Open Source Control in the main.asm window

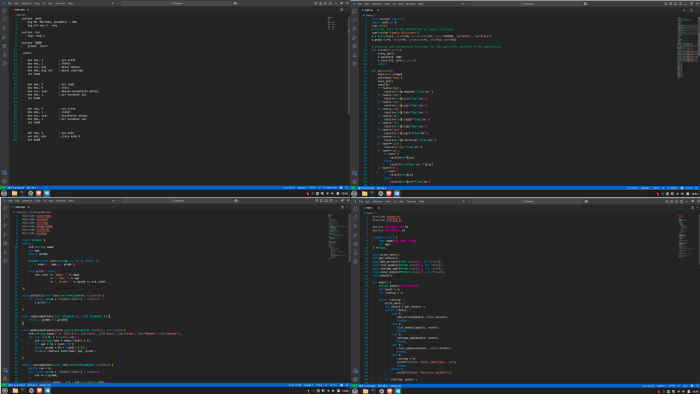pyautogui.click(x=4, y=28)
